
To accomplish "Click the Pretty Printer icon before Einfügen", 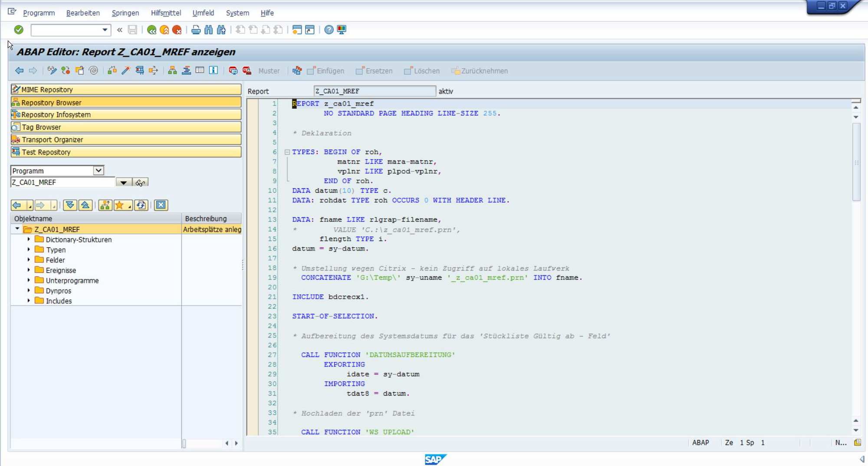I will tap(297, 70).
